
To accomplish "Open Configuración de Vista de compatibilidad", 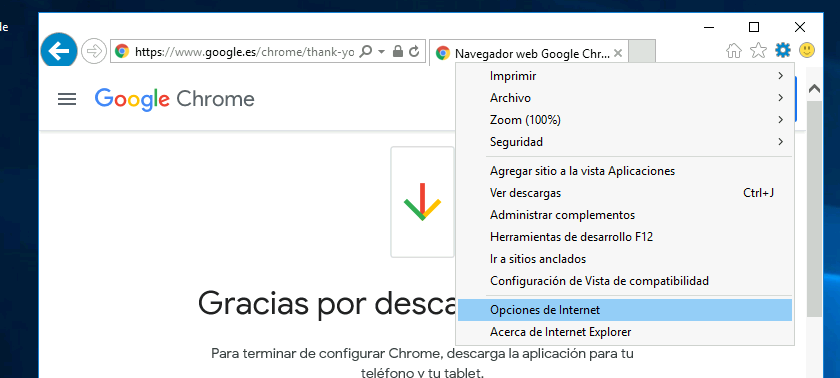I will click(625, 281).
